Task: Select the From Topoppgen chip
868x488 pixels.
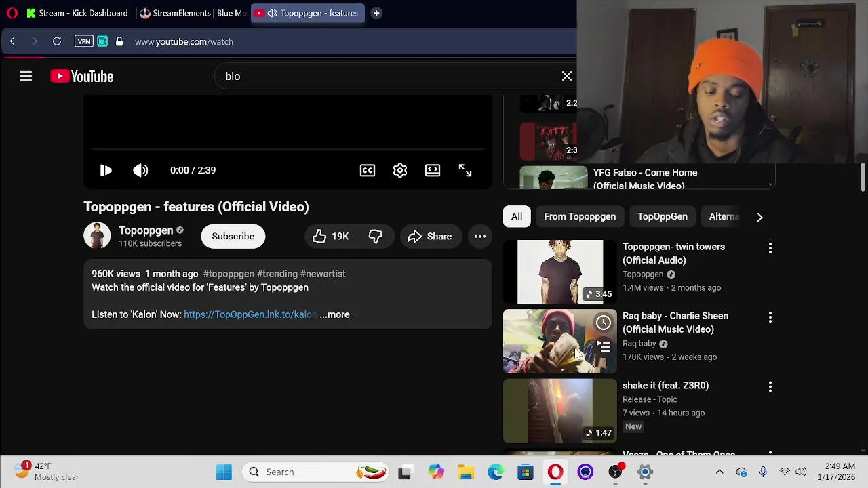Action: pos(580,216)
